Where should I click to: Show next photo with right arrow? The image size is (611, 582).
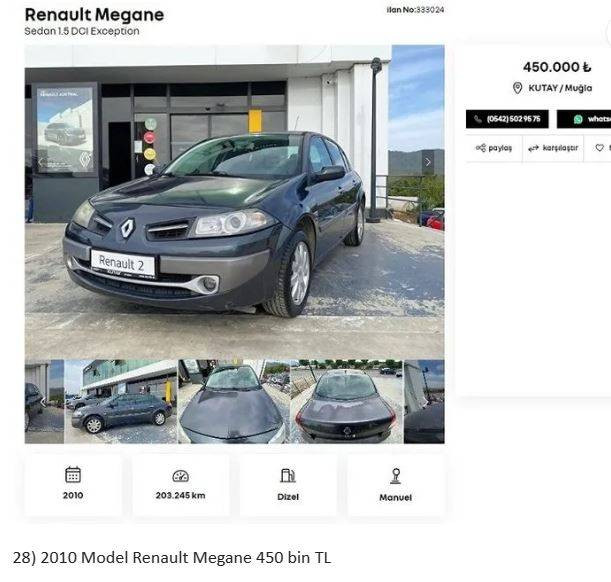click(x=428, y=162)
